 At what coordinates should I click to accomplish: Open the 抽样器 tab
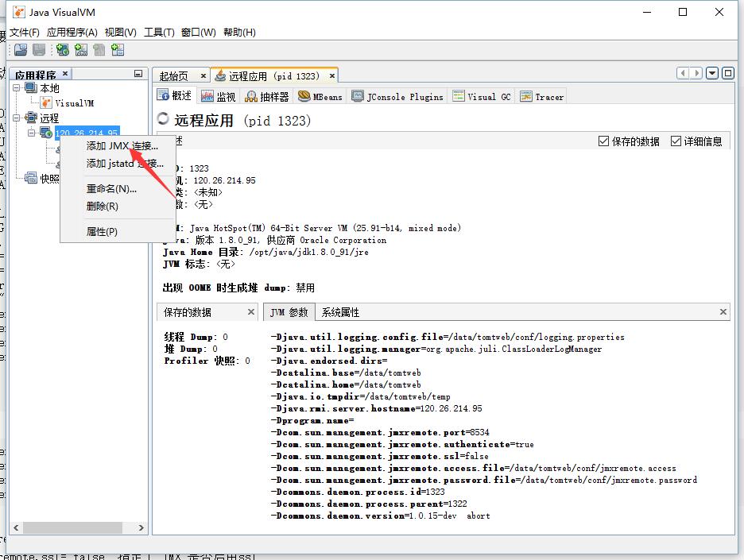click(x=266, y=96)
